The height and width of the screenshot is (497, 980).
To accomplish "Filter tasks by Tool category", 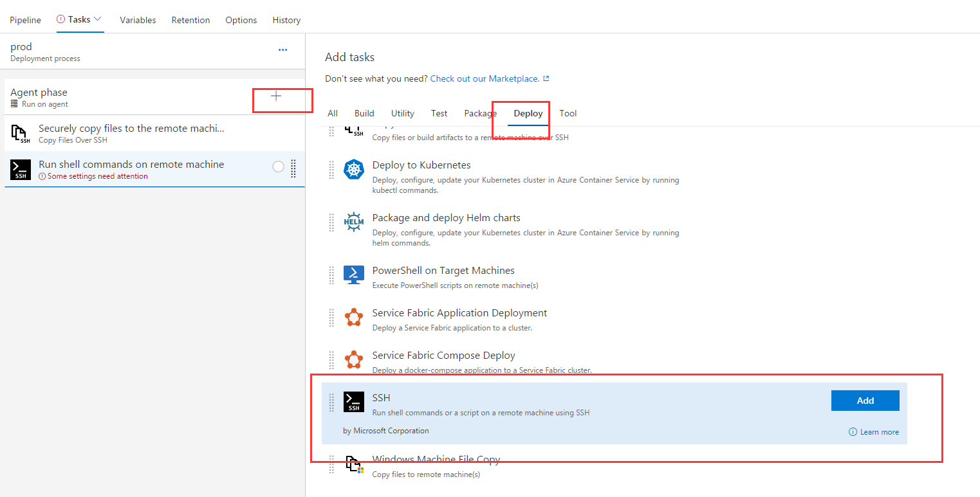I will [x=568, y=113].
